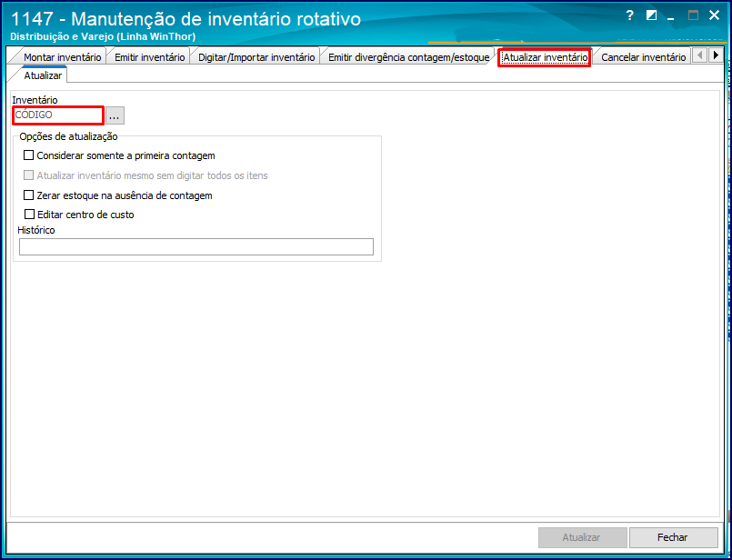
Task: Open Cancelar inventário tab
Action: coord(643,57)
